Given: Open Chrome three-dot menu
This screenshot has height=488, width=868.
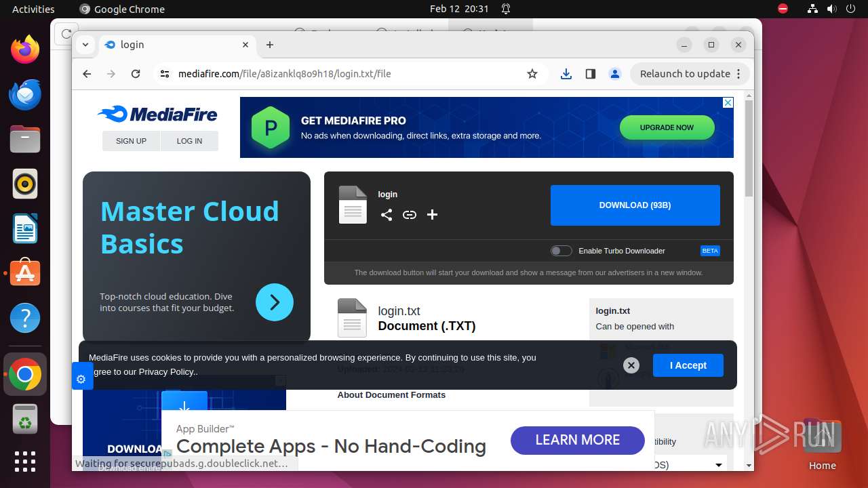Looking at the screenshot, I should click(x=738, y=74).
